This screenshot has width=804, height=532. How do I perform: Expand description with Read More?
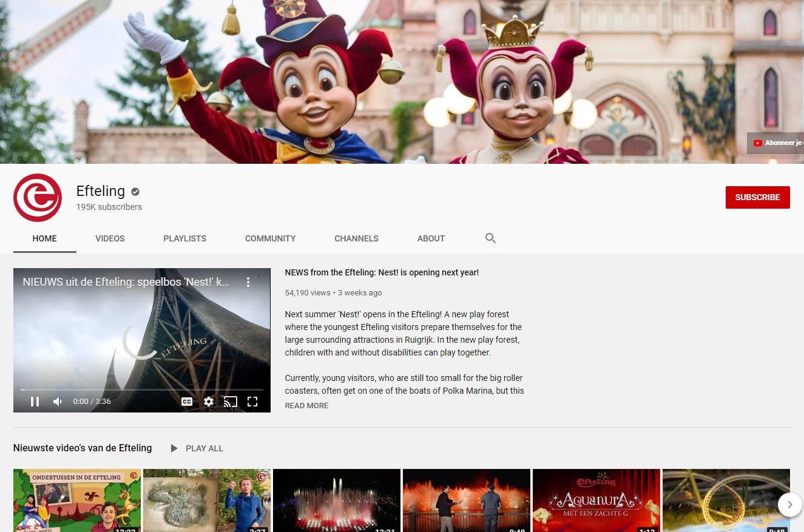(x=306, y=406)
